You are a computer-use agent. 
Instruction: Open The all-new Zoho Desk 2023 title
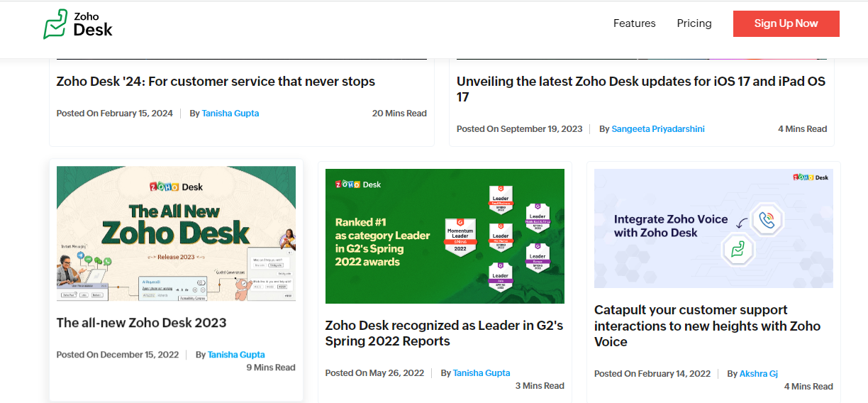click(142, 323)
